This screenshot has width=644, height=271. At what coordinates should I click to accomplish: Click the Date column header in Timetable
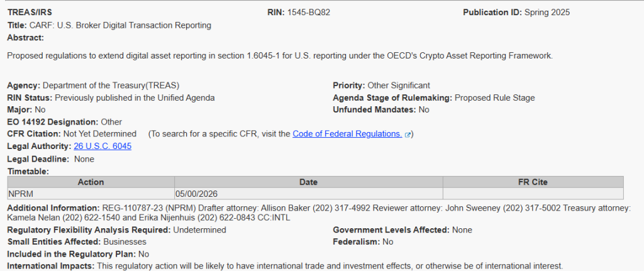coord(308,182)
